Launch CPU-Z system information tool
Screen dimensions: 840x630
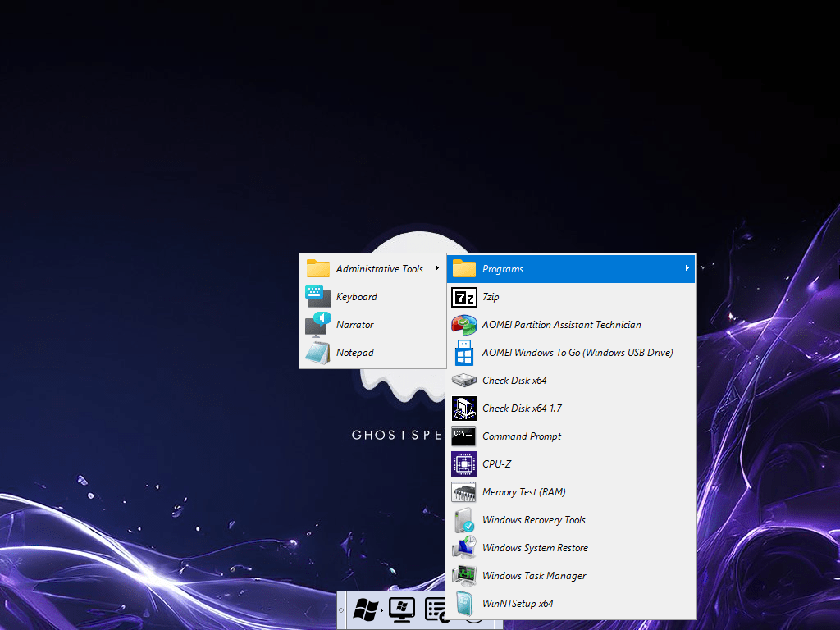click(x=497, y=463)
